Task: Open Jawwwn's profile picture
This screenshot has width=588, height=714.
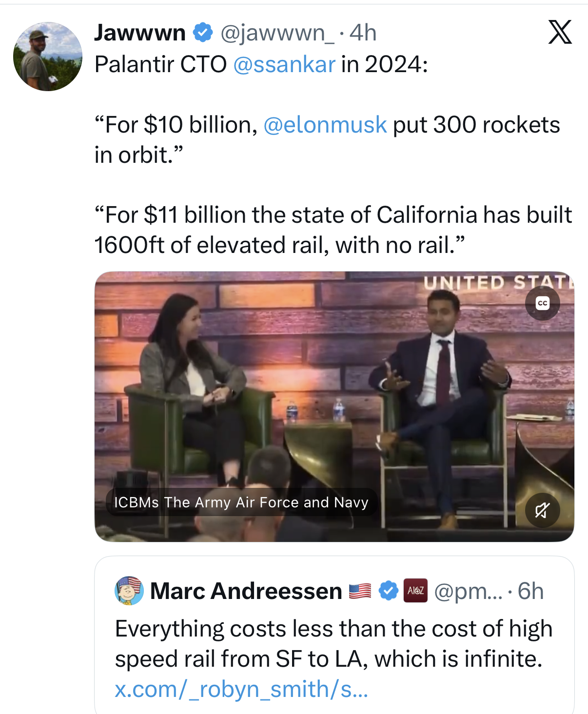Action: [x=48, y=57]
